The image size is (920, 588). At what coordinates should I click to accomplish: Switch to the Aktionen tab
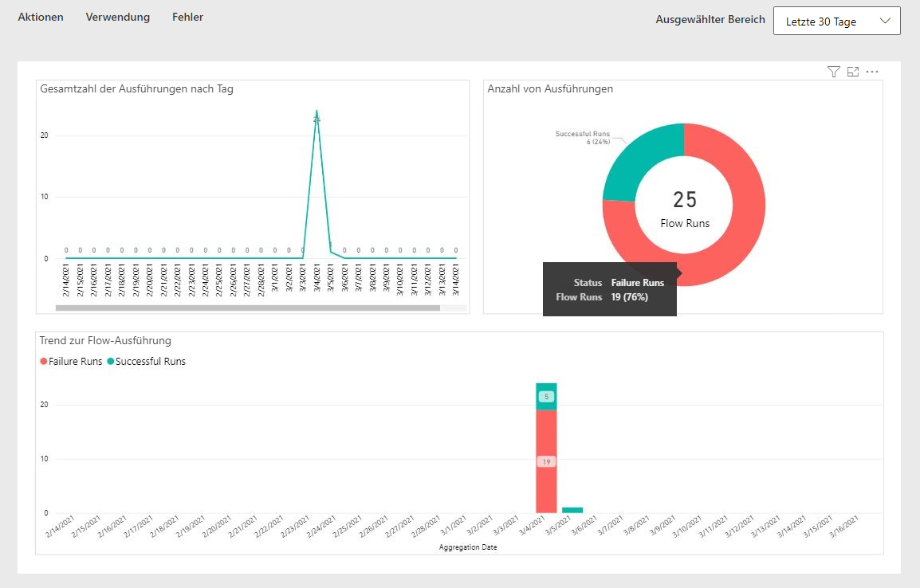pyautogui.click(x=41, y=17)
